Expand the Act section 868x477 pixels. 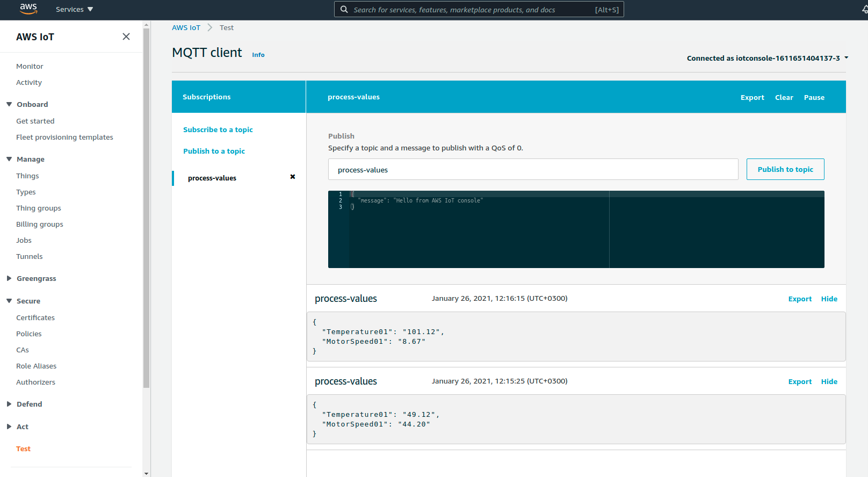pos(9,427)
